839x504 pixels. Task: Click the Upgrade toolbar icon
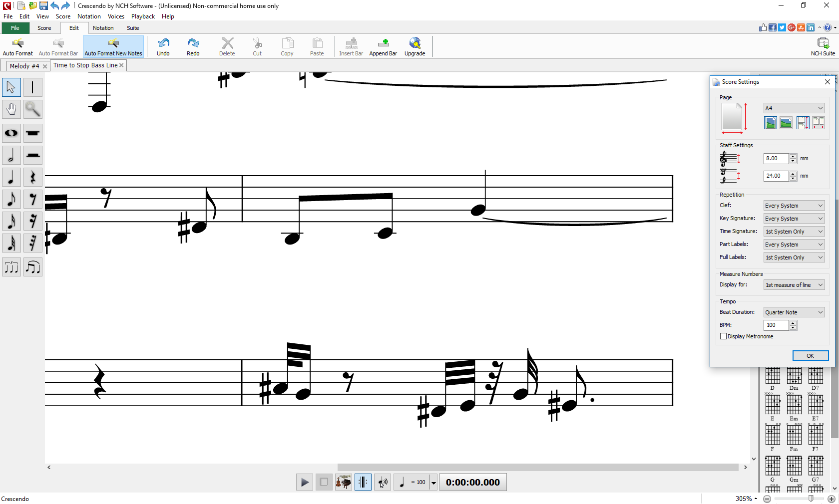tap(415, 47)
